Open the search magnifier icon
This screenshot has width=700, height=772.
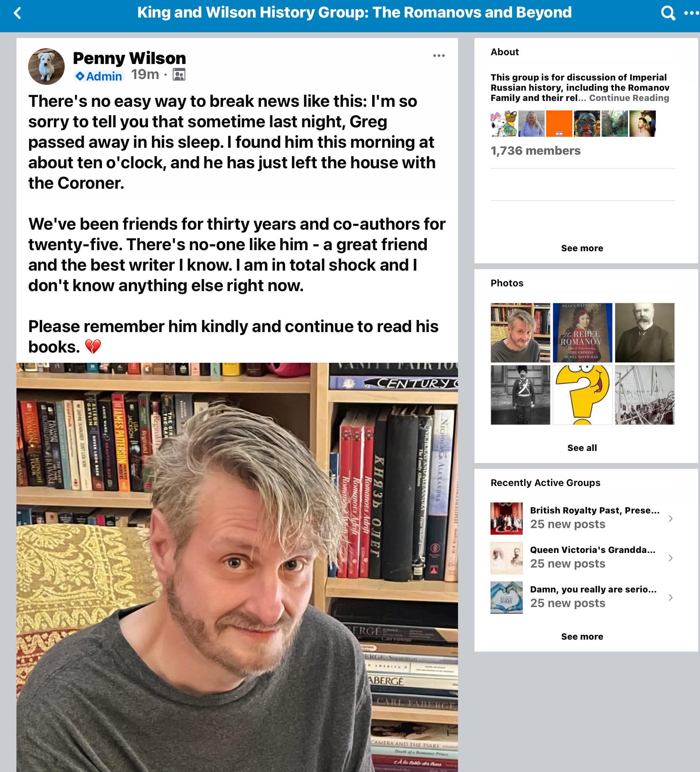(668, 13)
